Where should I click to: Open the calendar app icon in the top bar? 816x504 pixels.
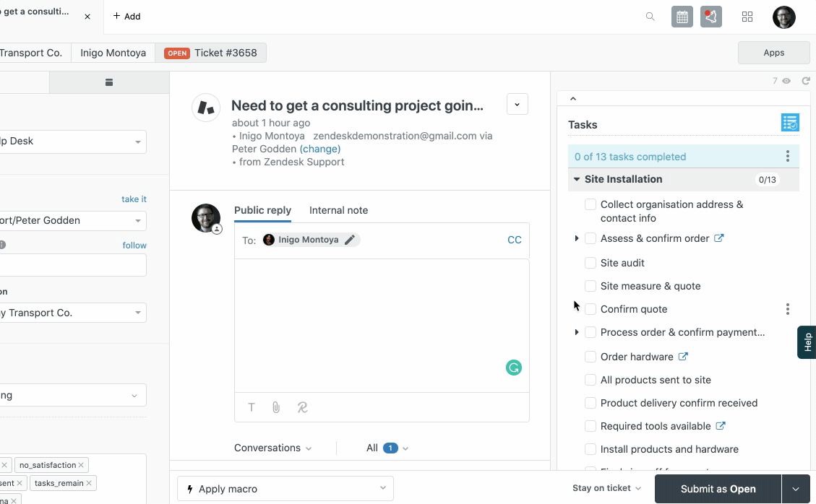pos(681,16)
